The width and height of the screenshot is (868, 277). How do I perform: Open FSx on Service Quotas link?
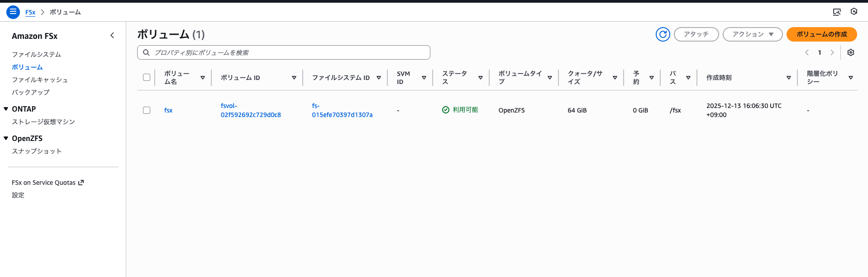(48, 183)
